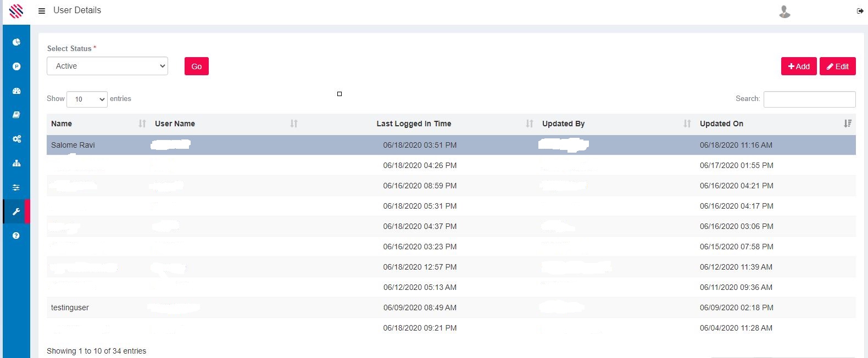The image size is (868, 358).
Task: Click the help question mark icon
Action: [x=16, y=236]
